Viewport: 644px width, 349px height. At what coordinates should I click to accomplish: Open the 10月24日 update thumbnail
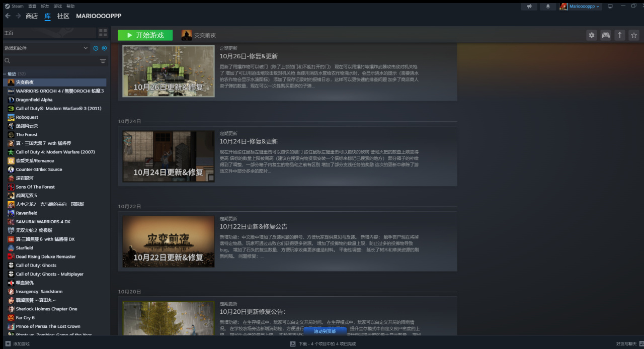[169, 156]
